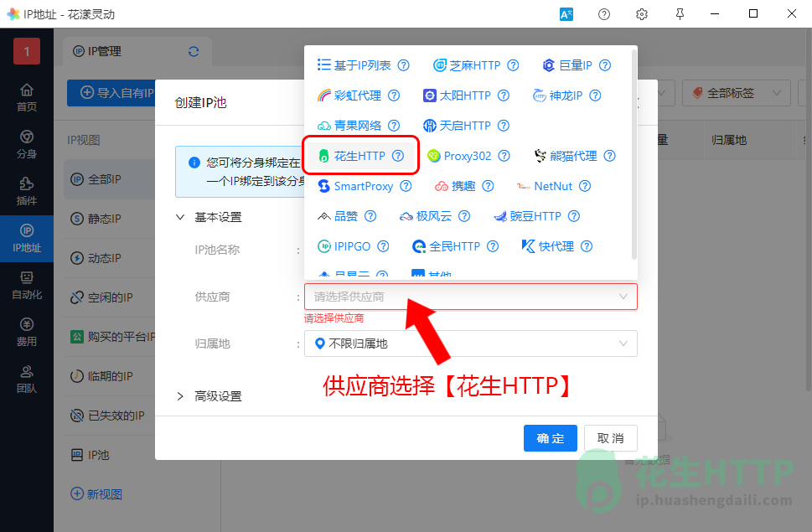The width and height of the screenshot is (812, 532).
Task: Open help icon next to 基于IP列表
Action: (x=403, y=65)
